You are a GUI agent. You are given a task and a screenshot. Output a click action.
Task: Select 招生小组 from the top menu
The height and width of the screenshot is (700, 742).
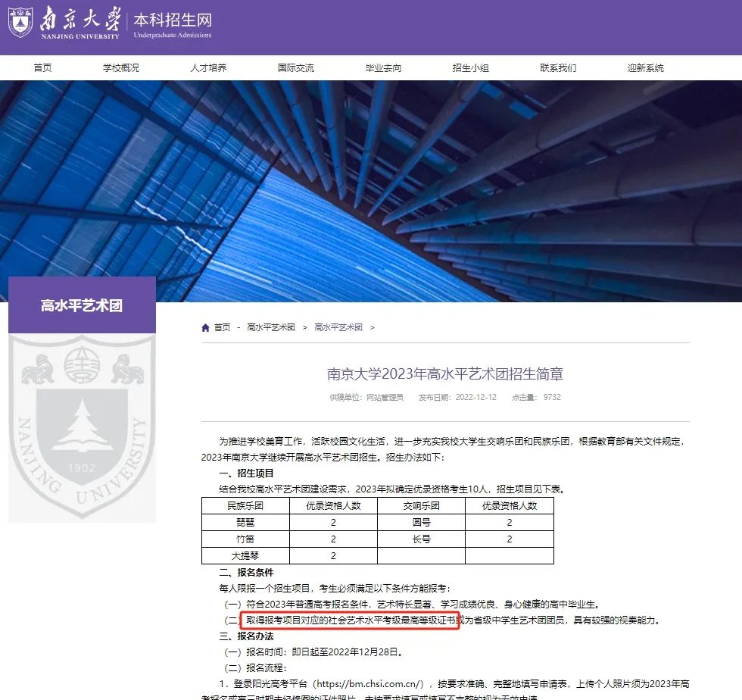pos(470,67)
